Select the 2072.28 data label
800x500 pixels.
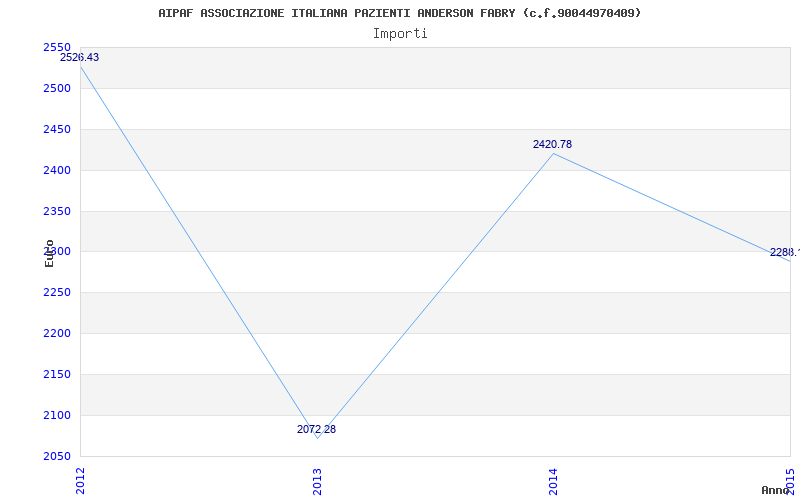pyautogui.click(x=316, y=429)
